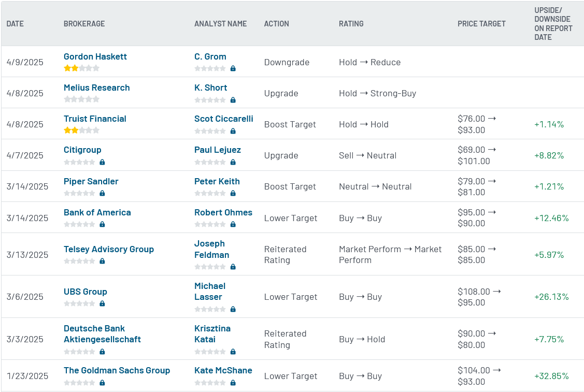Screen dimensions: 584x392
Task: Open Truist Financial brokerage link
Action: point(95,119)
